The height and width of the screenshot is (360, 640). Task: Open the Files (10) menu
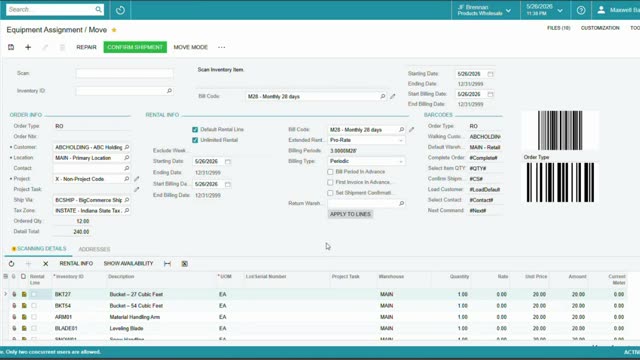pos(558,28)
